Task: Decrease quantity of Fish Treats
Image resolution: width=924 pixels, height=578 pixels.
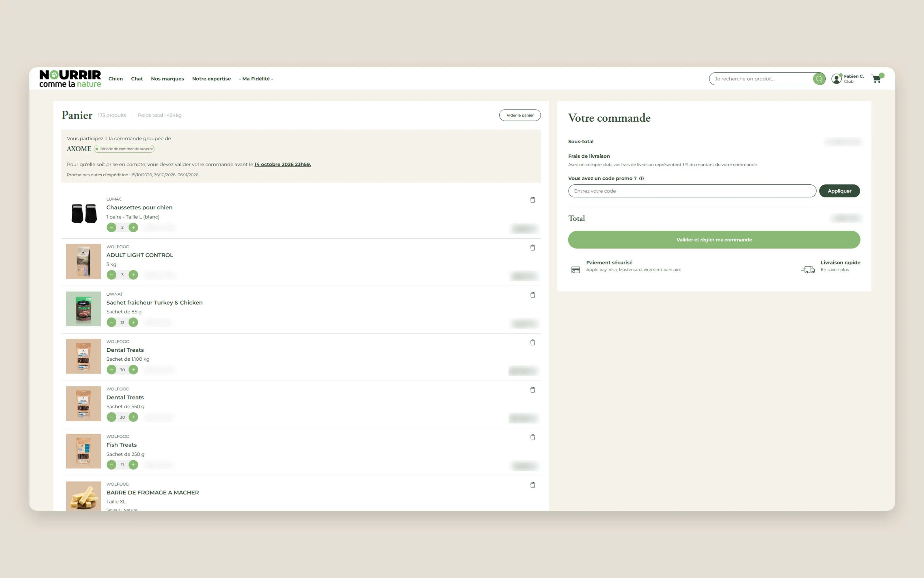Action: coord(111,465)
